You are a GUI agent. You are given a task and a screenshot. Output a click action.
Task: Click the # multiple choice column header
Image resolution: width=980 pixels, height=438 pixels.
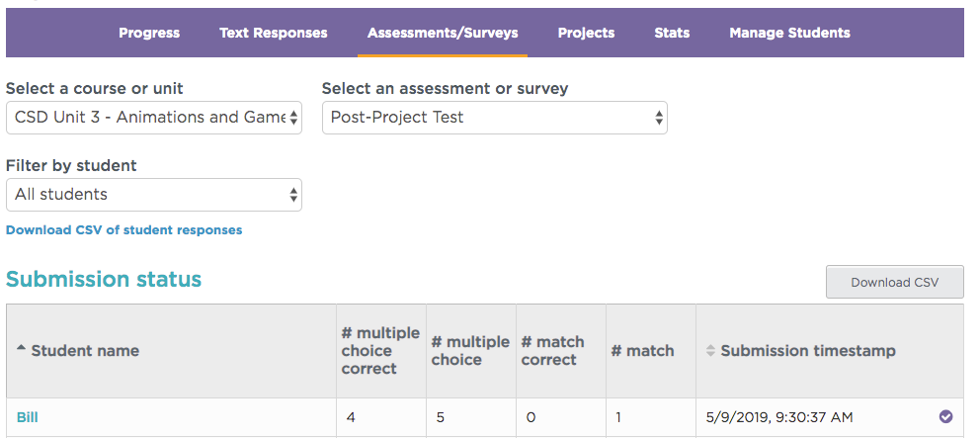click(470, 351)
